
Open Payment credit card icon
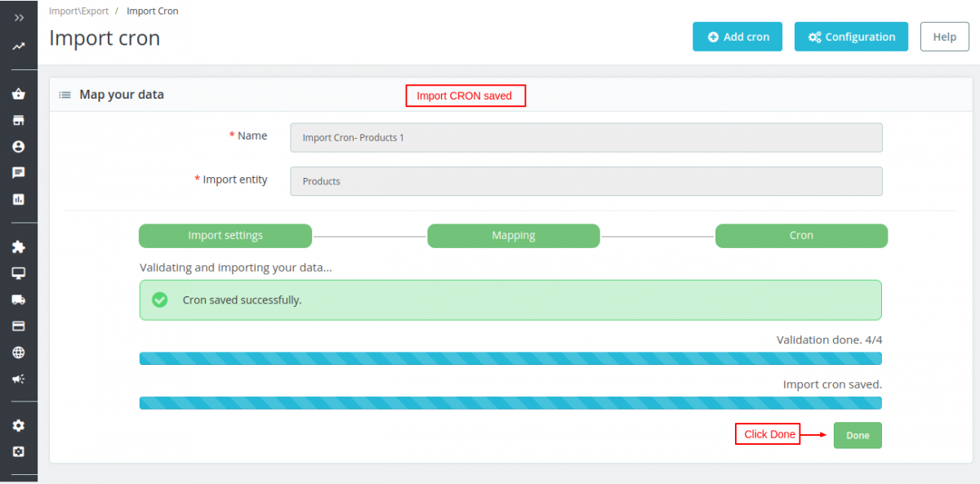(19, 326)
